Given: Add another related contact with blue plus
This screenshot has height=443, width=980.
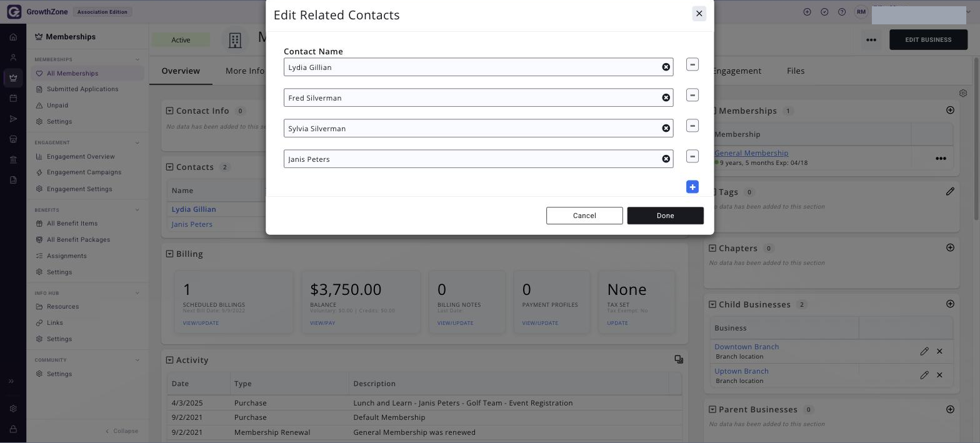Looking at the screenshot, I should 692,187.
